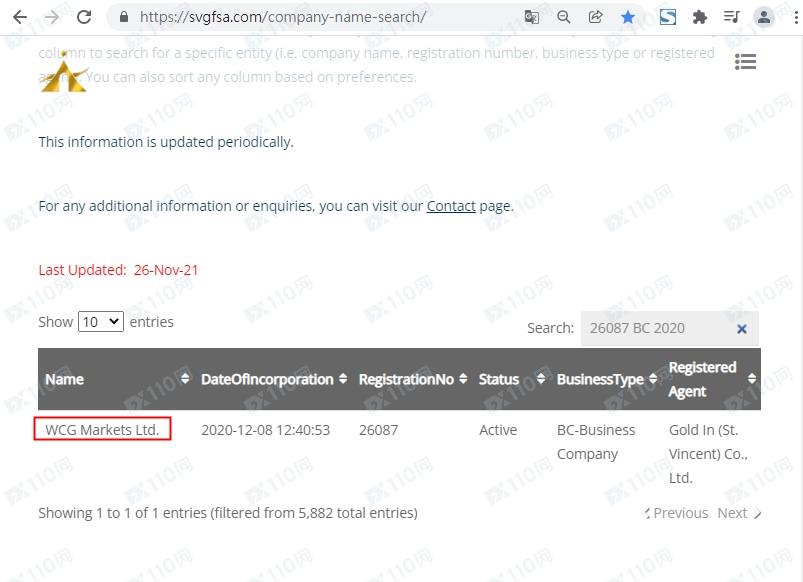Select the date 2020-12-08 12:40:53
Screen dimensions: 803x582
(x=265, y=430)
